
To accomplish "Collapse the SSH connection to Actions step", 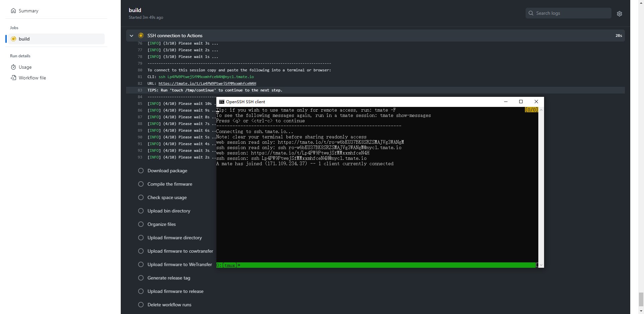I will coord(131,36).
